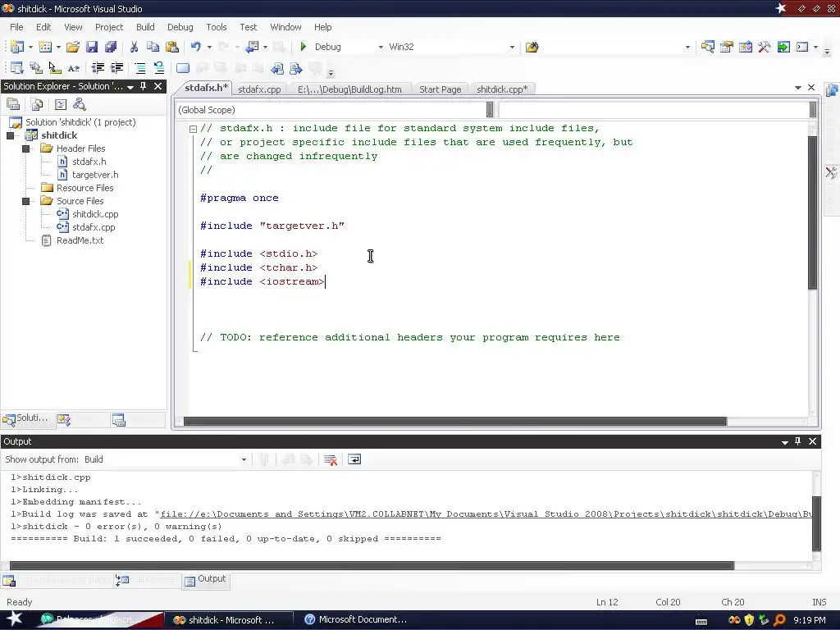Click the Decrease Line Indent icon
The width and height of the screenshot is (840, 630).
point(98,68)
